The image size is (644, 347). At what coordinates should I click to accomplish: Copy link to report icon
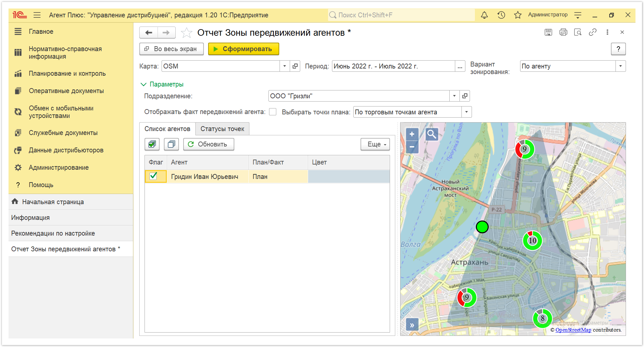click(x=593, y=32)
